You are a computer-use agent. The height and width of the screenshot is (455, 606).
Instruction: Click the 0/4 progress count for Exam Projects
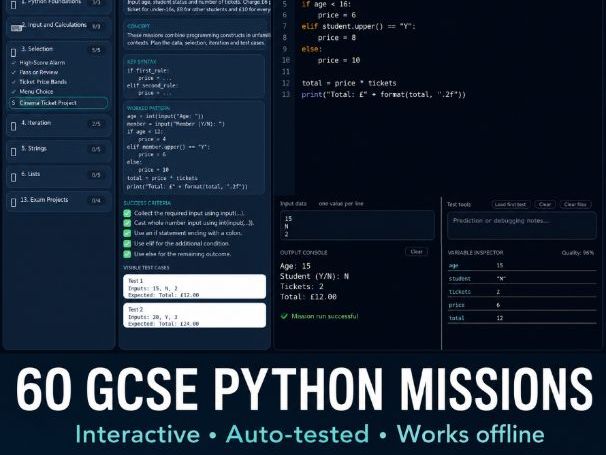(96, 201)
